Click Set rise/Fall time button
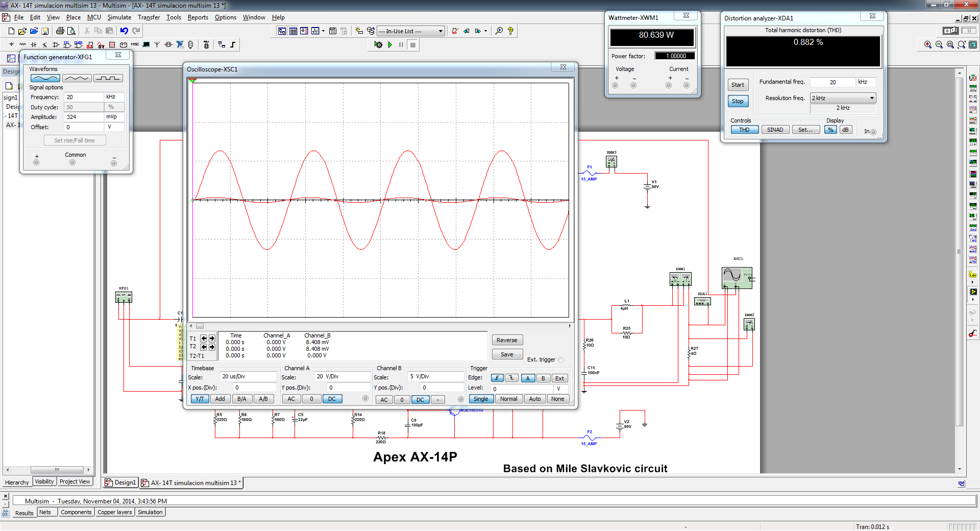 [x=75, y=140]
